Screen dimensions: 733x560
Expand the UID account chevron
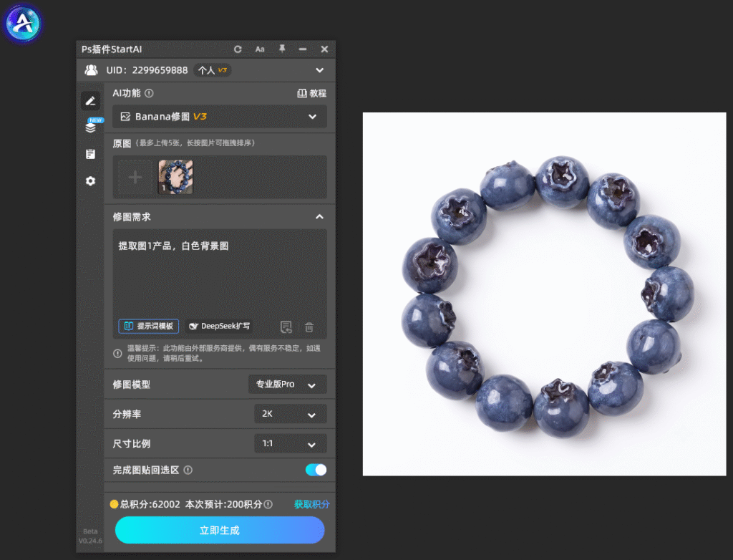(x=320, y=70)
